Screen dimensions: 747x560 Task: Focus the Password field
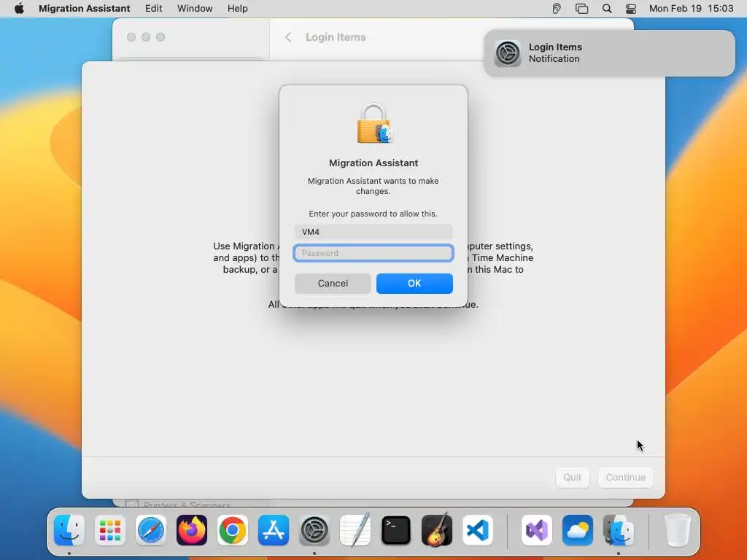pyautogui.click(x=373, y=253)
